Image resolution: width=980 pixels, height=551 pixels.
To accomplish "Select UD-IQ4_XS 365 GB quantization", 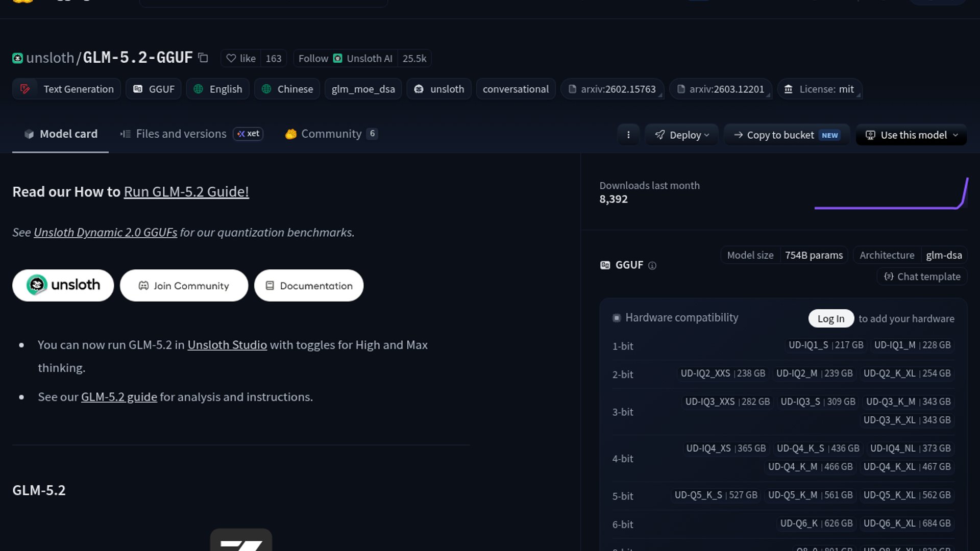I will tap(726, 448).
